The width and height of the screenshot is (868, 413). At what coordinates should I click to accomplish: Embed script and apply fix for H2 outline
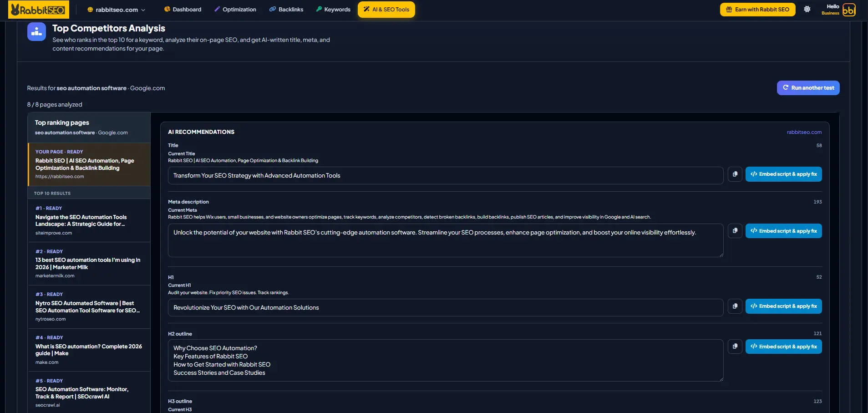[783, 347]
